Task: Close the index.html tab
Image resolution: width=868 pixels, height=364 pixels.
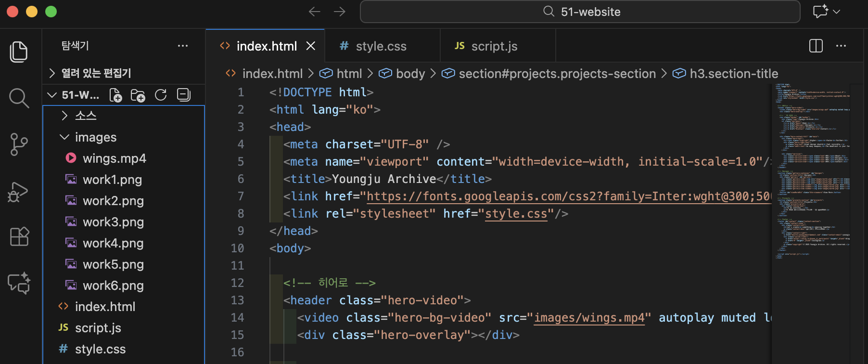Action: click(311, 46)
